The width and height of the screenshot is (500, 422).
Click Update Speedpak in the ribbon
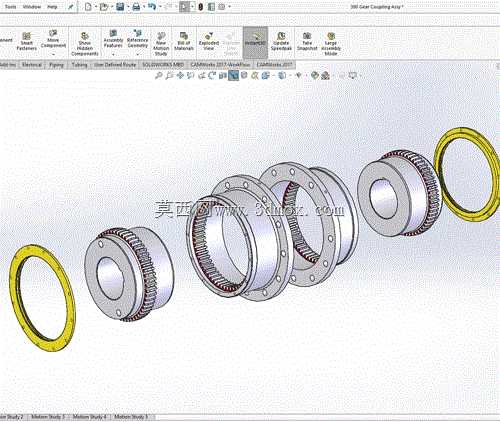[x=281, y=41]
